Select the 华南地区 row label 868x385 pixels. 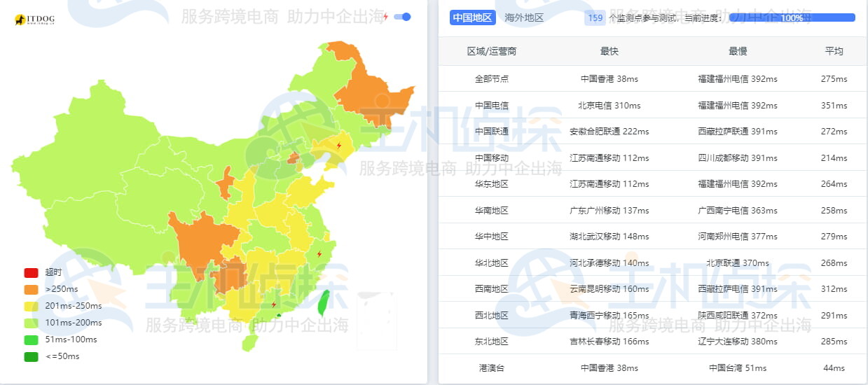(492, 211)
